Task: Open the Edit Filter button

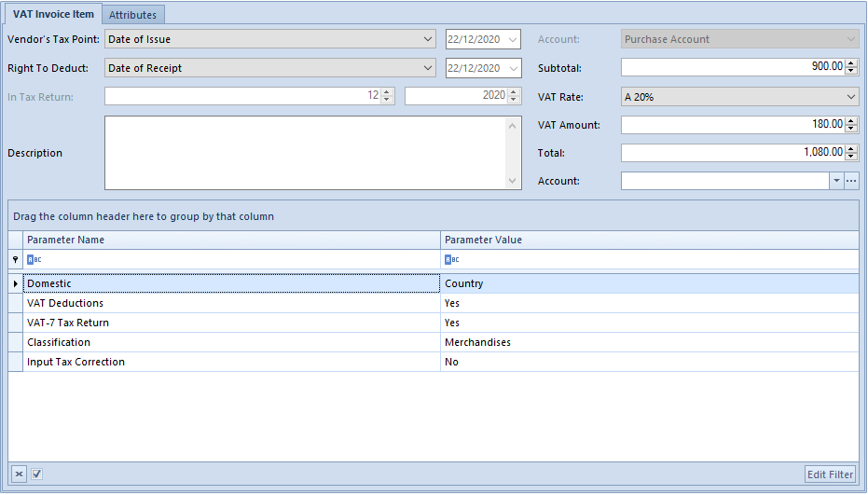Action: pos(830,474)
